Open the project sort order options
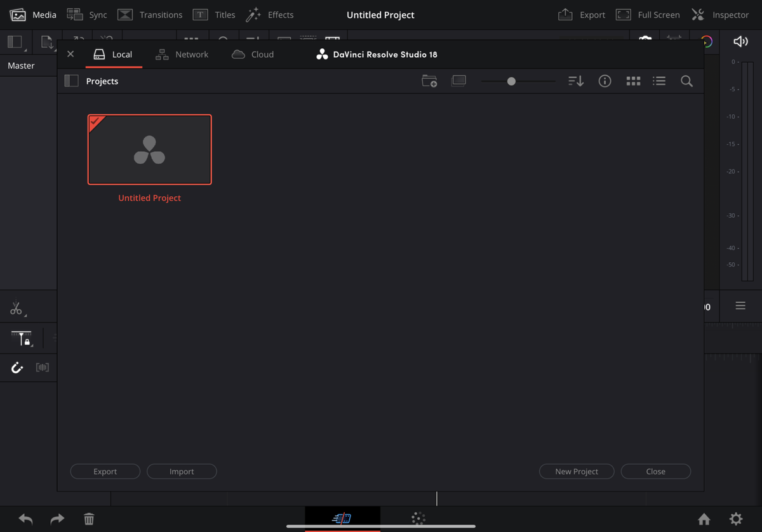762x532 pixels. [575, 81]
